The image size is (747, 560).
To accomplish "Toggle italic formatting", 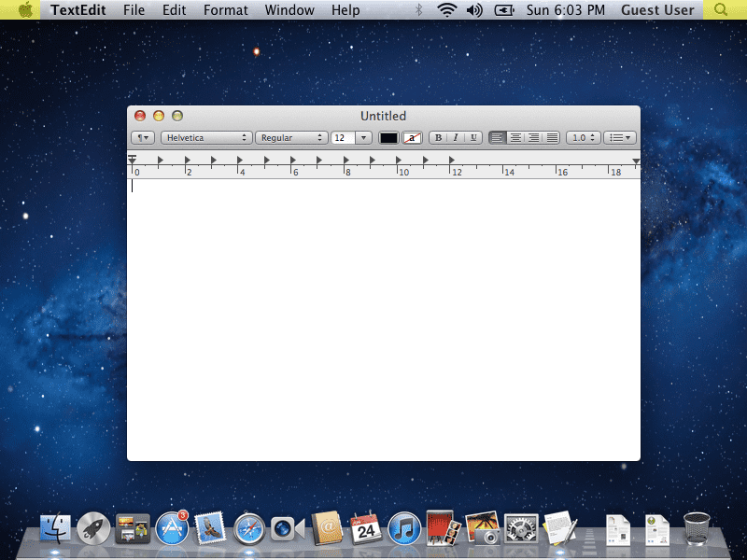I will coord(456,137).
